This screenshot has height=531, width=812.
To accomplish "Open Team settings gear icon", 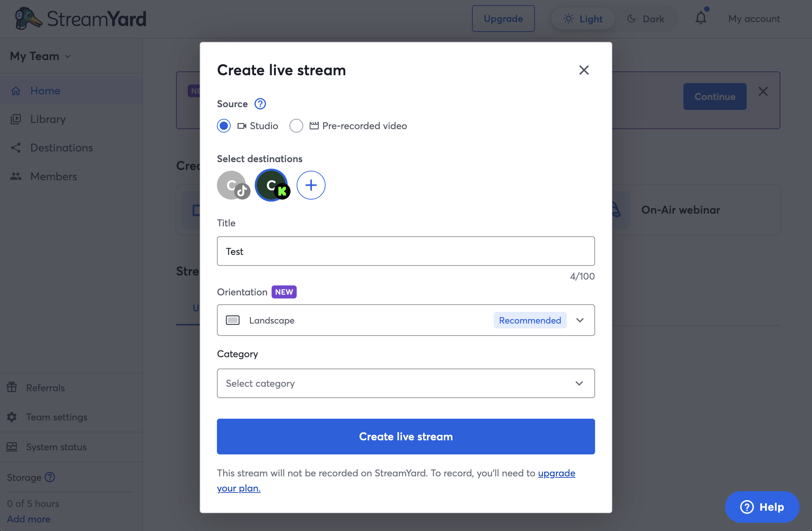I will click(12, 417).
